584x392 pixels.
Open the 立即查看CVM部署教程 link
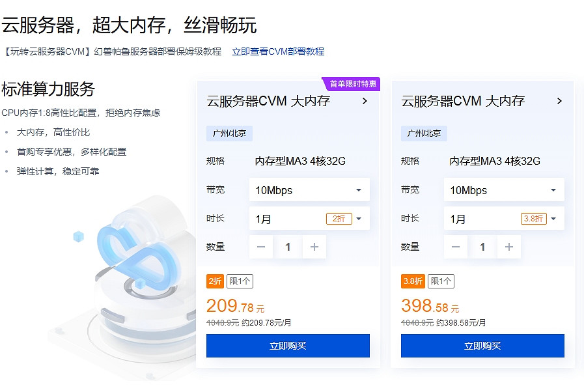[278, 51]
